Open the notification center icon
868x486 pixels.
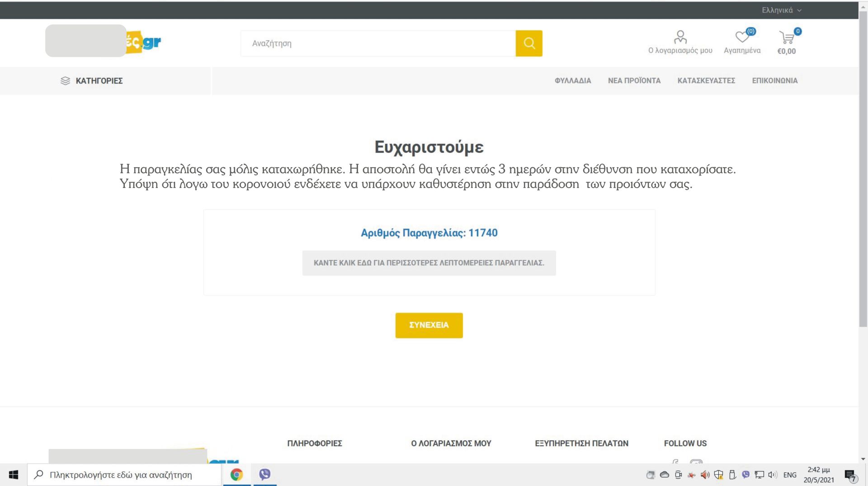[850, 475]
